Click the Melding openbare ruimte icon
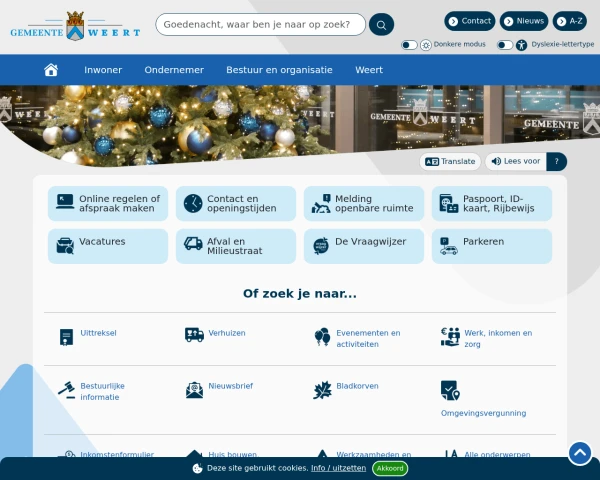This screenshot has width=600, height=480. pos(321,203)
